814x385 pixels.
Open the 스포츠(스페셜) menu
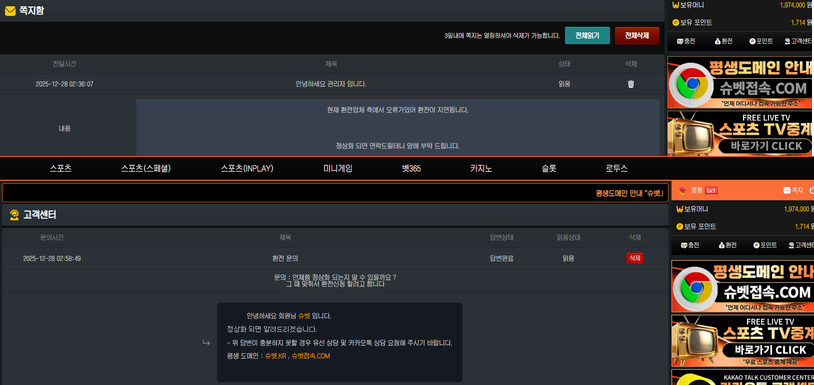click(146, 169)
